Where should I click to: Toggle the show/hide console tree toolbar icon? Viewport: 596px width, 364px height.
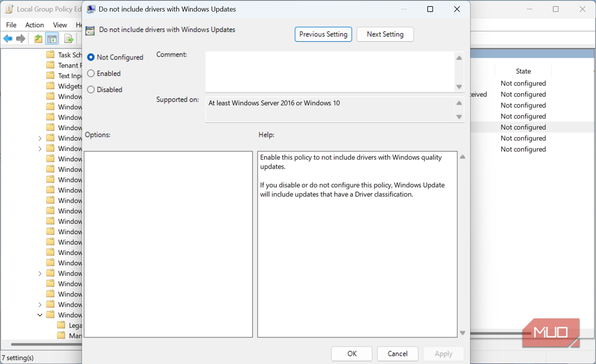[x=52, y=39]
